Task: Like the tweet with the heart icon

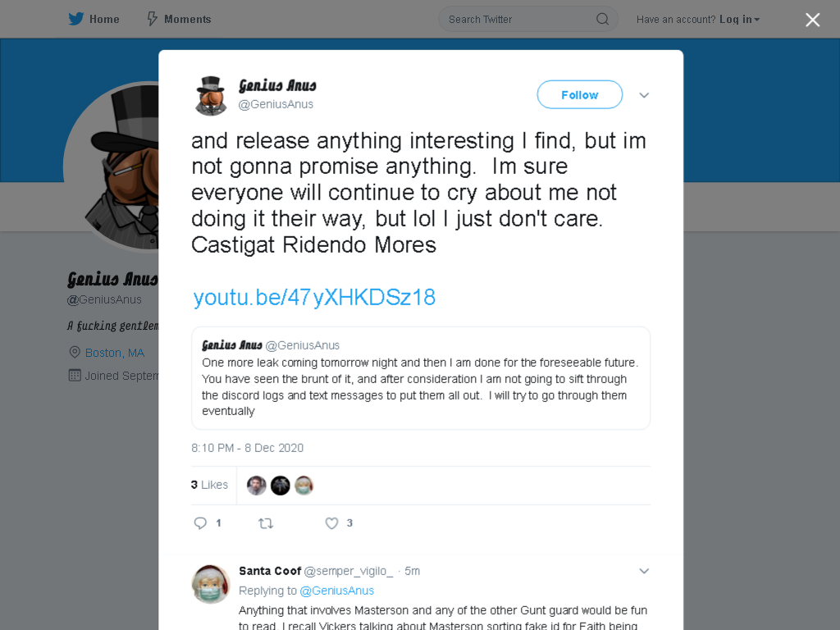Action: click(331, 523)
